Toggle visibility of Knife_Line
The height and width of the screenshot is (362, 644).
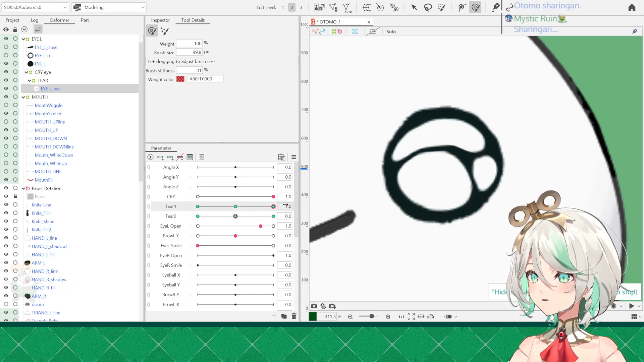click(6, 204)
